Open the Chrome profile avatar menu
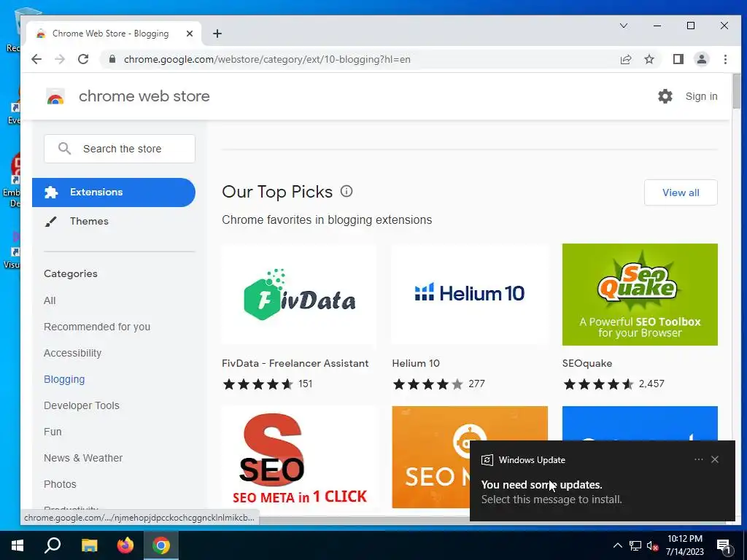The image size is (747, 560). point(701,59)
